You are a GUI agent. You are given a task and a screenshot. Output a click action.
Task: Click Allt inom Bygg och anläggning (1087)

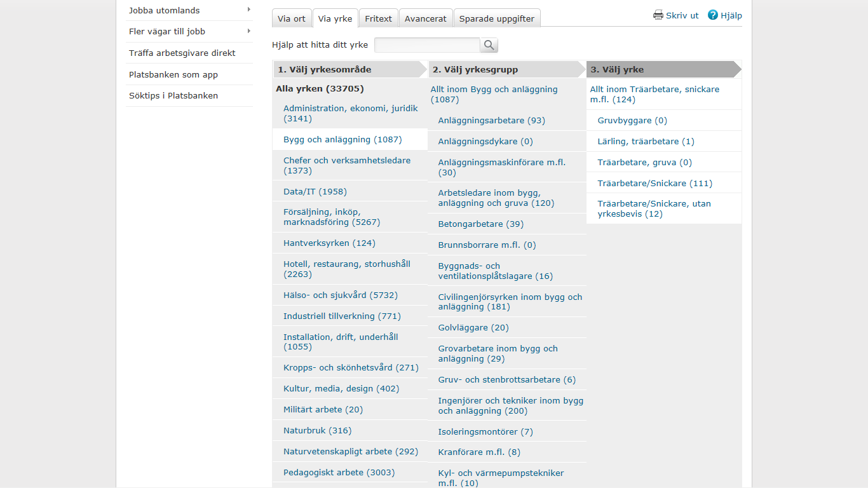pos(494,94)
